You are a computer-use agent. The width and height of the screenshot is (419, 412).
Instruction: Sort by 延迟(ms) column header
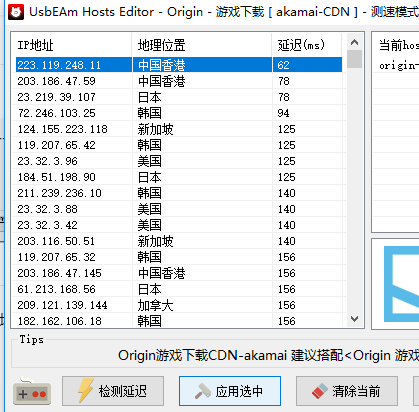click(x=307, y=45)
